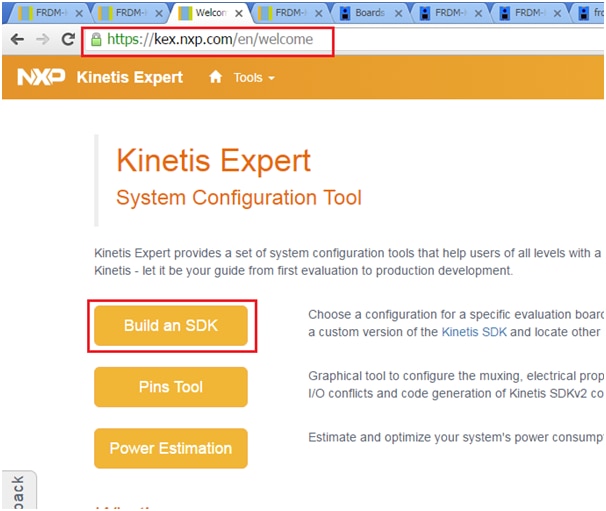Open the Feedback side tab

click(x=19, y=491)
